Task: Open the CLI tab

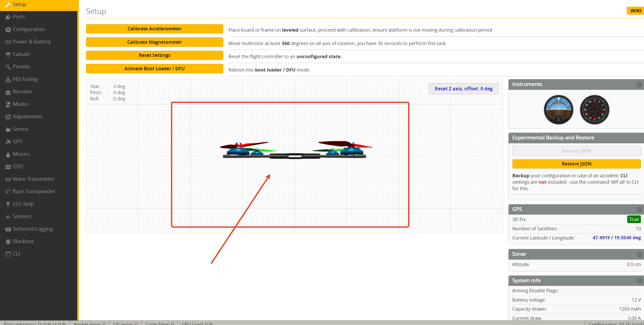Action: (x=16, y=254)
